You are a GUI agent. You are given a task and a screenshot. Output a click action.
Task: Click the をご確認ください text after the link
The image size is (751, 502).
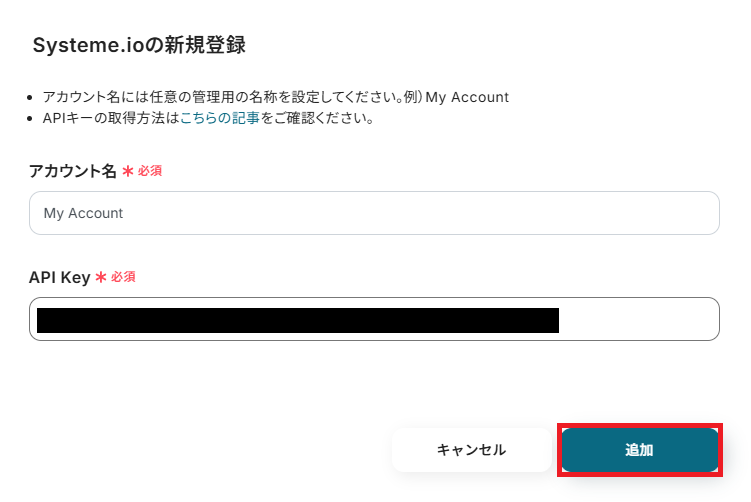tap(317, 118)
